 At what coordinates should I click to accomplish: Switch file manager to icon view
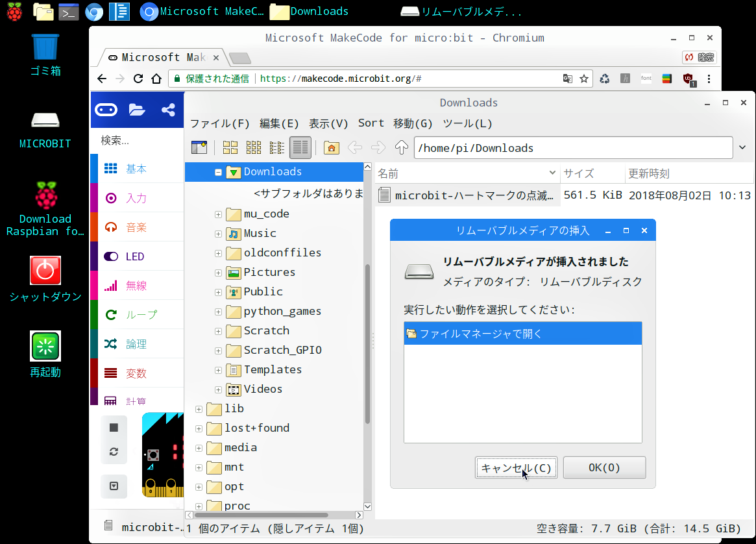[x=230, y=147]
